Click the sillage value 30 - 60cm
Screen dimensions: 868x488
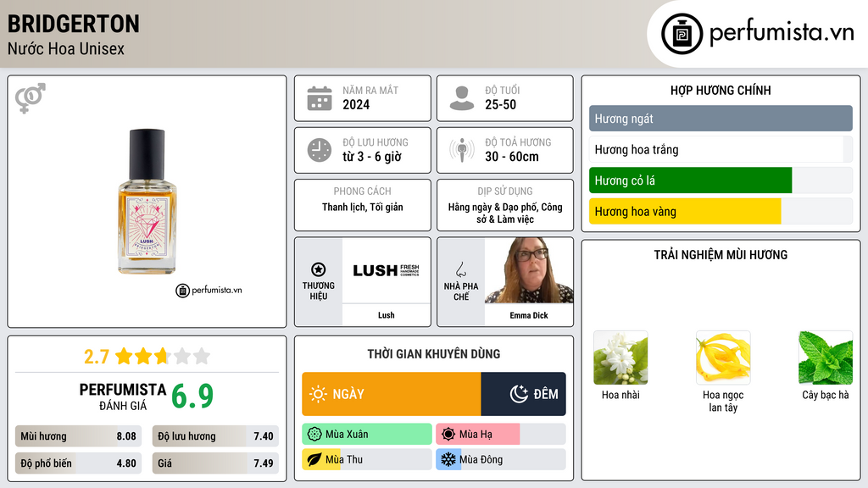tap(511, 157)
